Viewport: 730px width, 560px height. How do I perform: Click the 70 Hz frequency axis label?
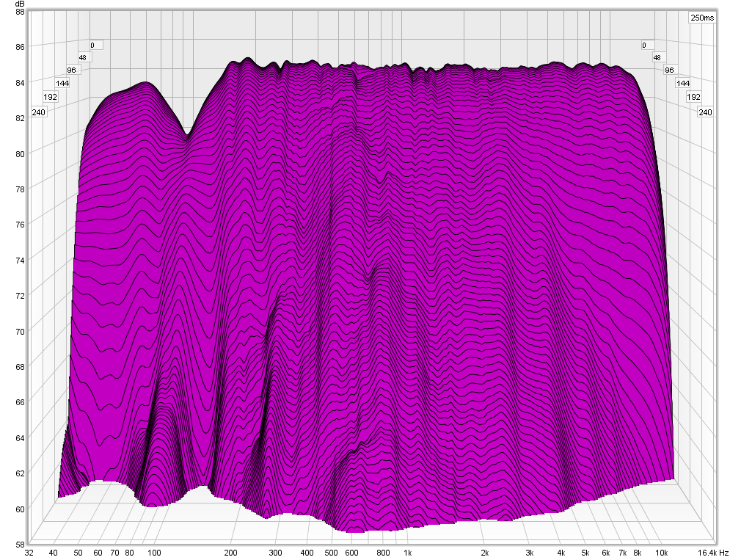pyautogui.click(x=114, y=553)
